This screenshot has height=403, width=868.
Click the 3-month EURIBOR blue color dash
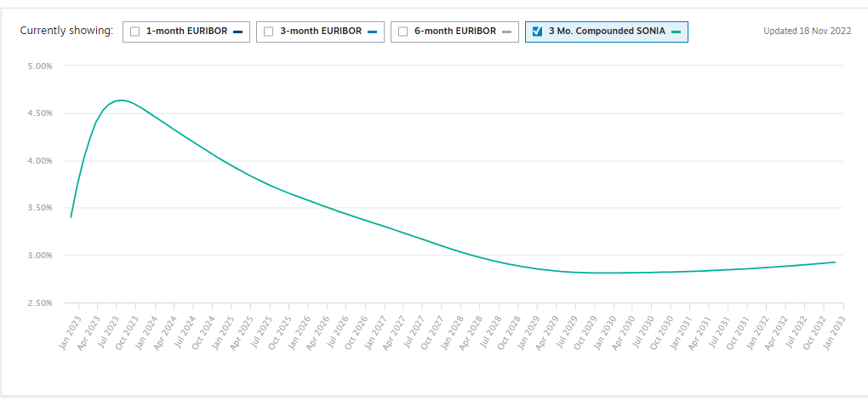tap(372, 32)
